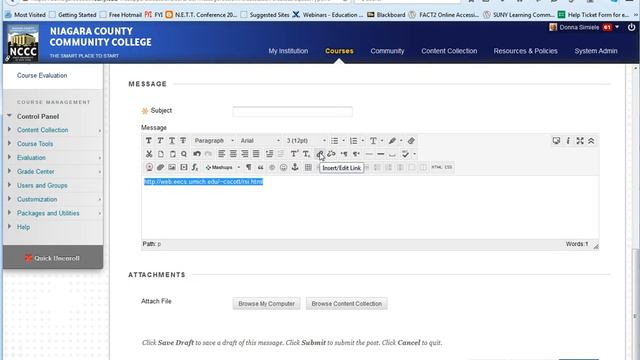Align text left

click(221, 154)
